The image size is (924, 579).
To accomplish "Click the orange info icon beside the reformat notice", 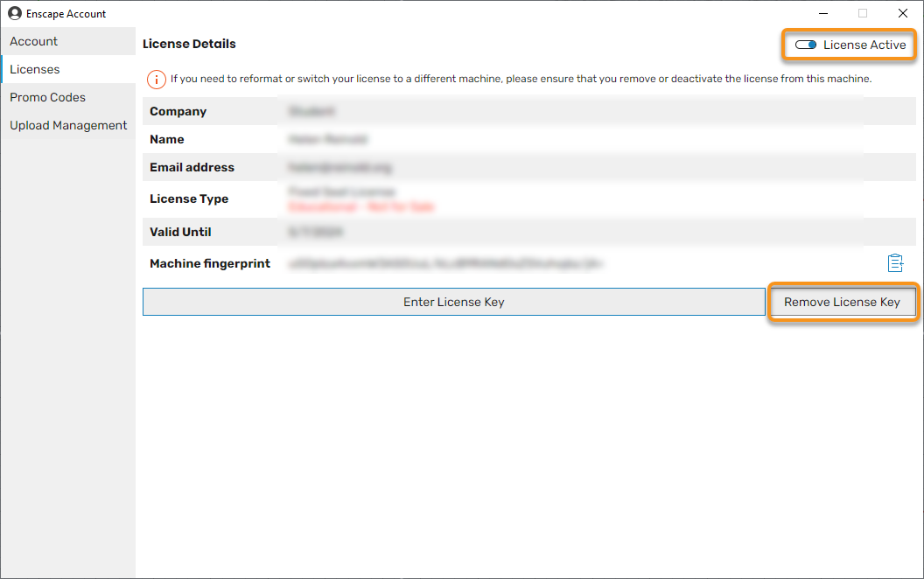I will (x=157, y=80).
